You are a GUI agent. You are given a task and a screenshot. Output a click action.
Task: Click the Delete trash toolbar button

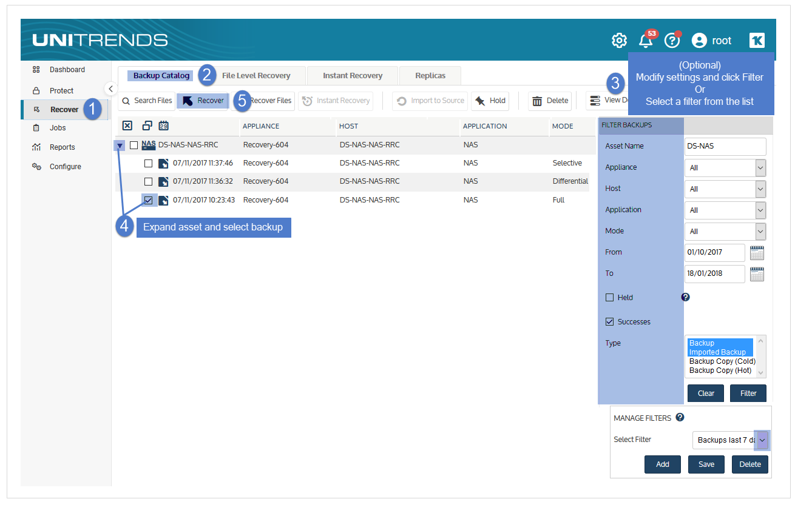550,101
